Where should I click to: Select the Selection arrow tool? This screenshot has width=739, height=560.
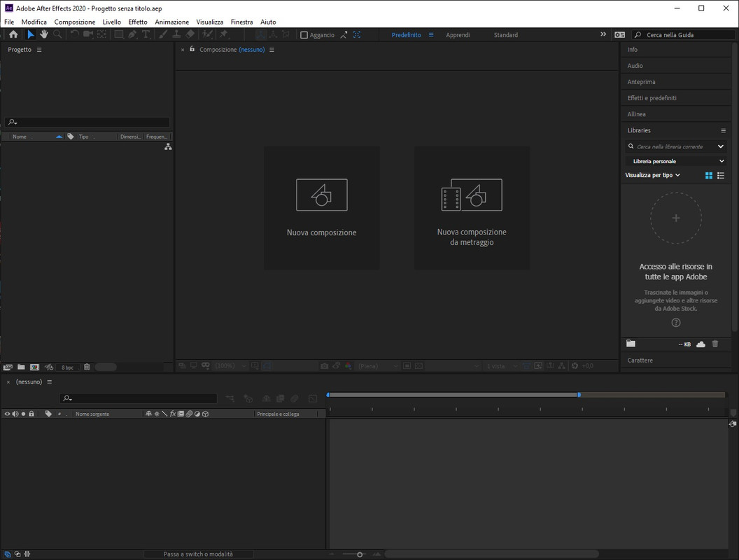click(31, 34)
